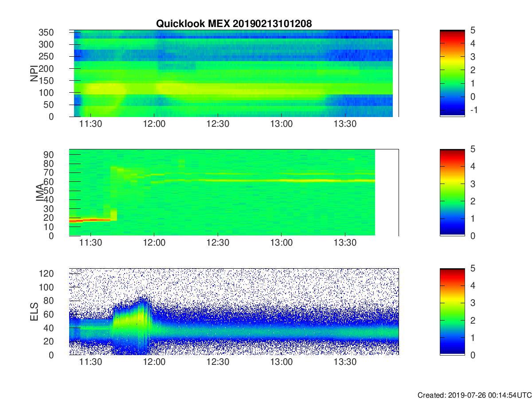
Task: Select the ELS y-axis label
Action: [34, 312]
